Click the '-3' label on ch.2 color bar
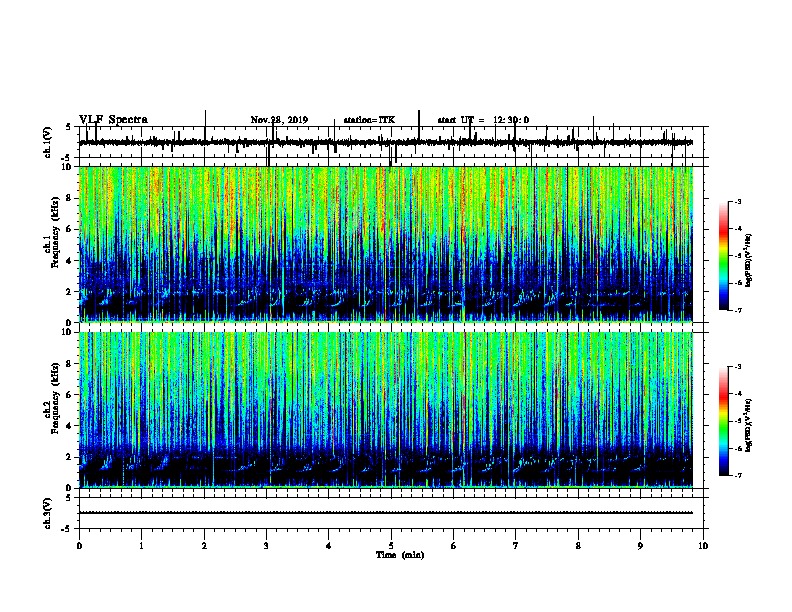Image resolution: width=792 pixels, height=612 pixels. tap(737, 367)
